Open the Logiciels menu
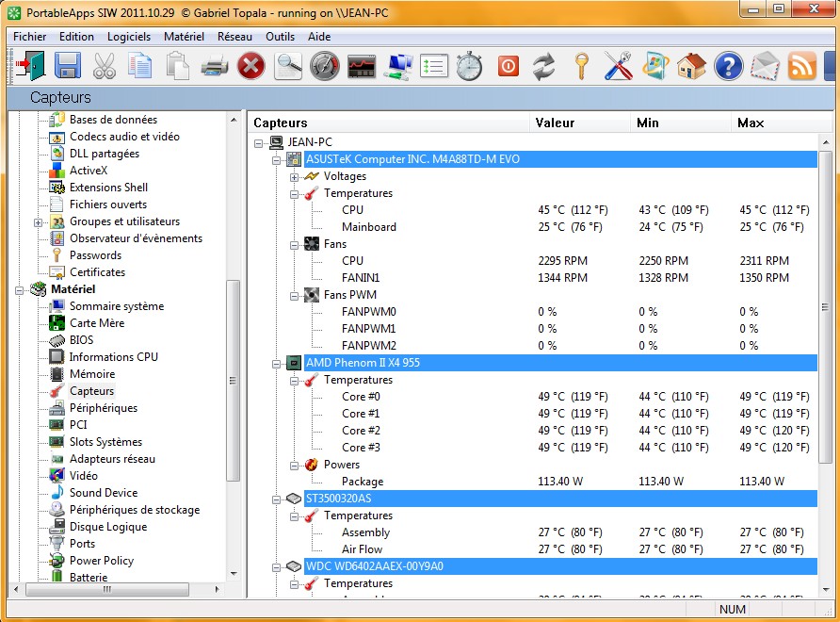840x622 pixels. pyautogui.click(x=129, y=37)
